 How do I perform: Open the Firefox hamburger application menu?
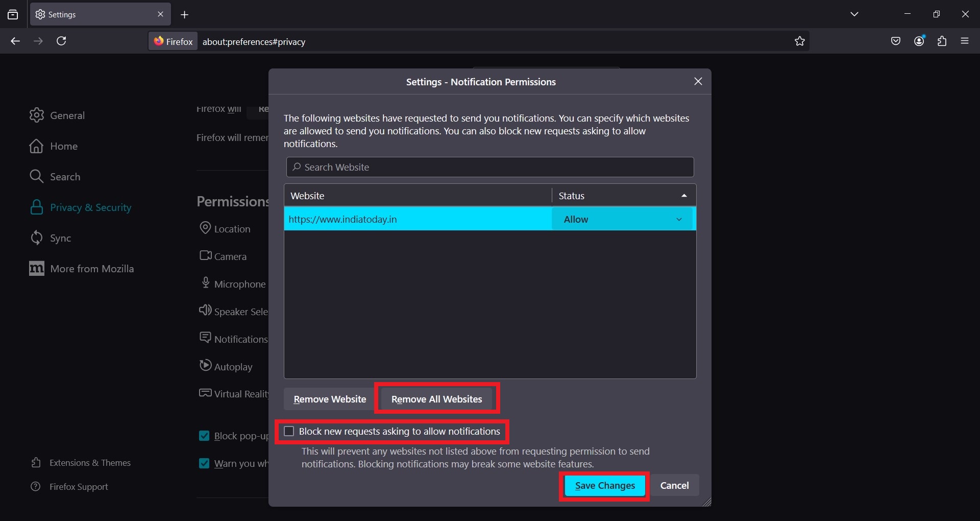(x=965, y=41)
